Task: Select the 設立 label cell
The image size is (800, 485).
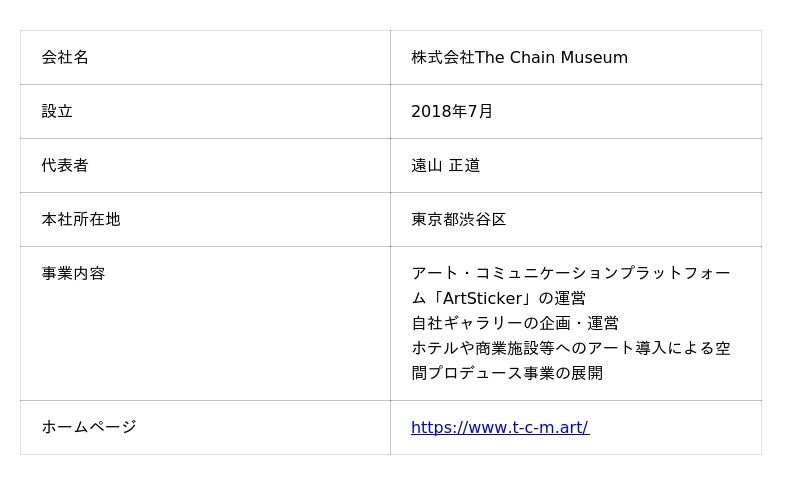Action: pos(57,112)
